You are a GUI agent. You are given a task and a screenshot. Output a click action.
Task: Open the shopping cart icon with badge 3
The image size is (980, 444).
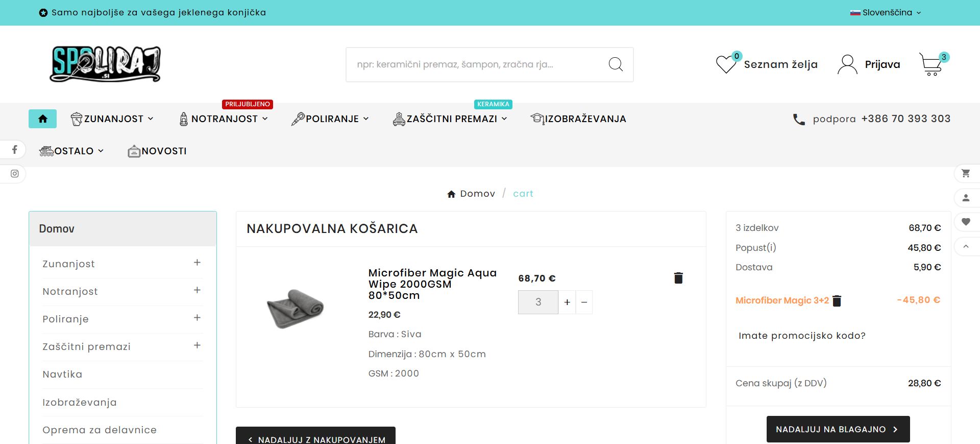(x=932, y=64)
